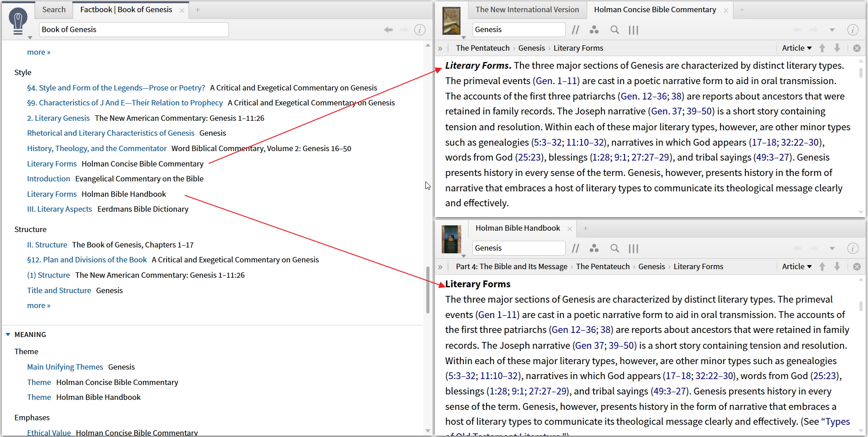Viewport: 868px width, 437px height.
Task: Click Genesis reference box in Bible Handbook
Action: click(x=519, y=248)
